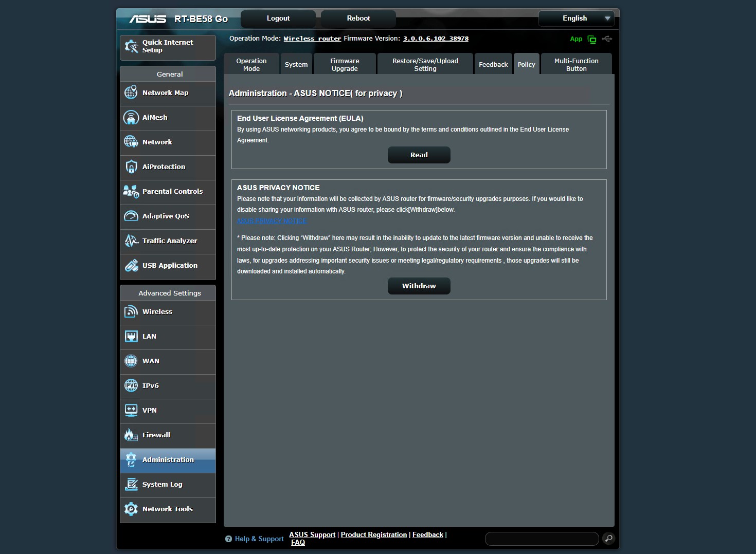Screen dimensions: 756x554
Task: Click the General section header
Action: (x=168, y=74)
